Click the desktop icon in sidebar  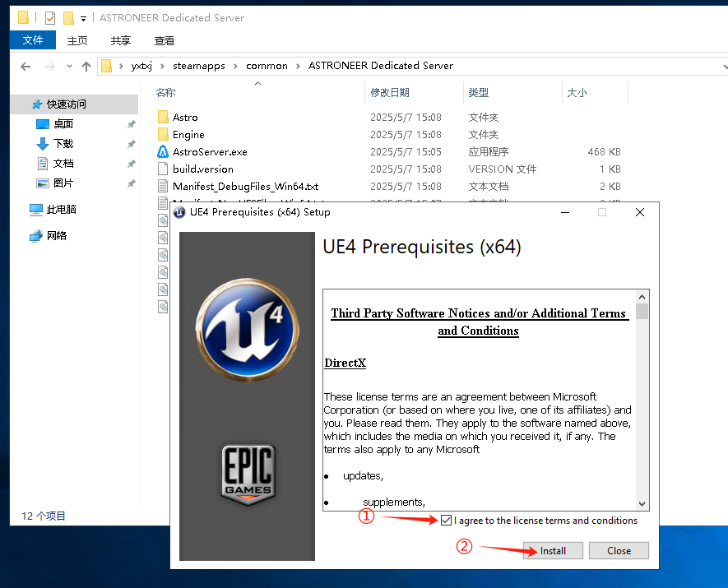point(43,124)
